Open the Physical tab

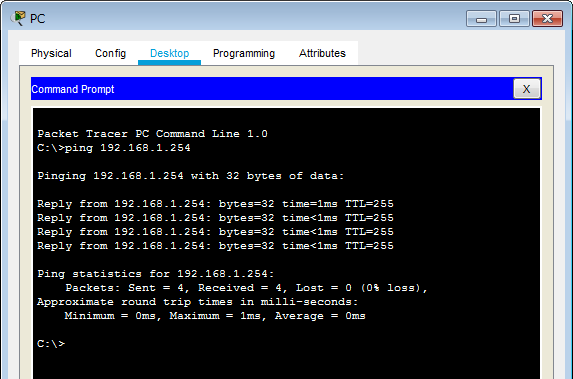(51, 53)
